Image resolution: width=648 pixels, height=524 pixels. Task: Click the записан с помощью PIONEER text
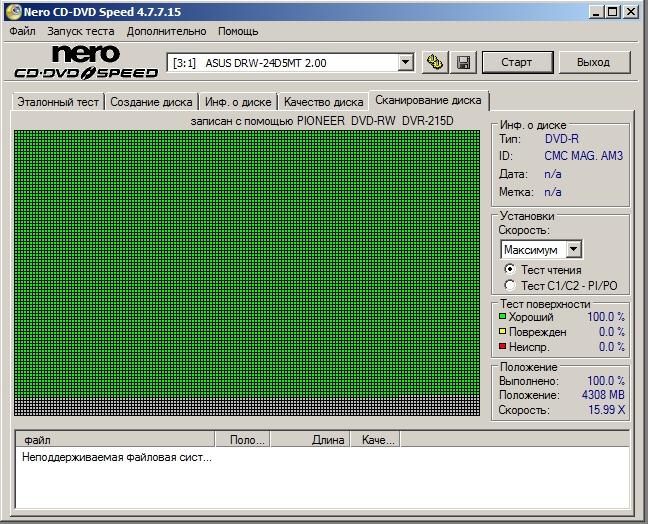[x=322, y=121]
